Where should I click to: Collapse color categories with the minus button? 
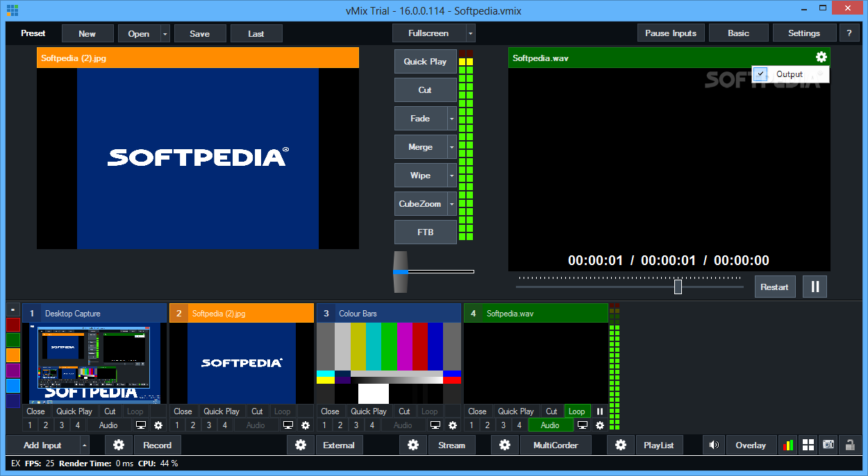13,309
